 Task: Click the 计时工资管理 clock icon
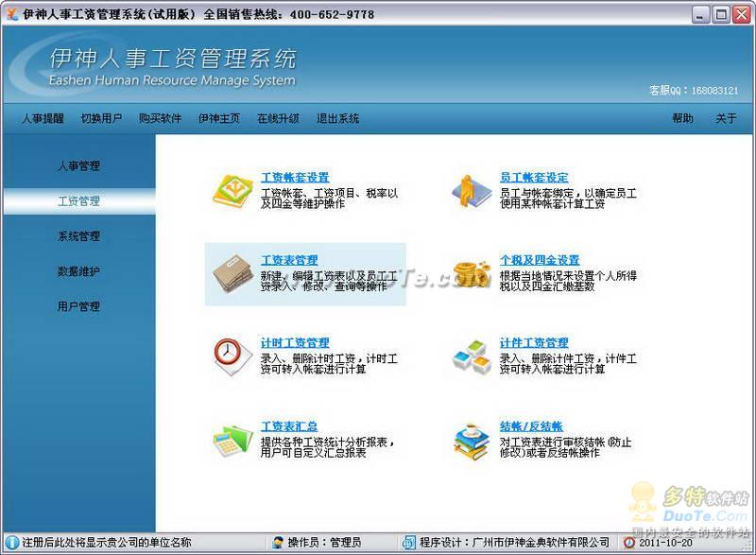click(231, 356)
